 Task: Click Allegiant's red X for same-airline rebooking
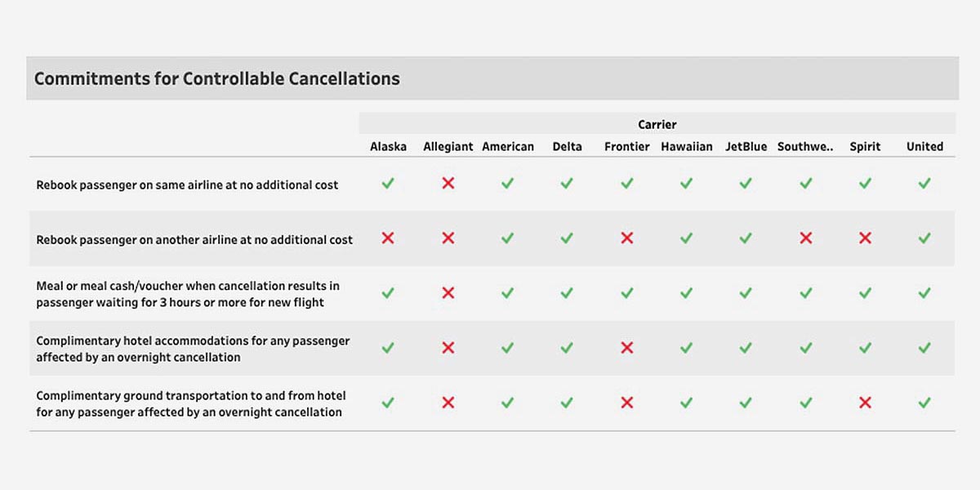pyautogui.click(x=448, y=184)
